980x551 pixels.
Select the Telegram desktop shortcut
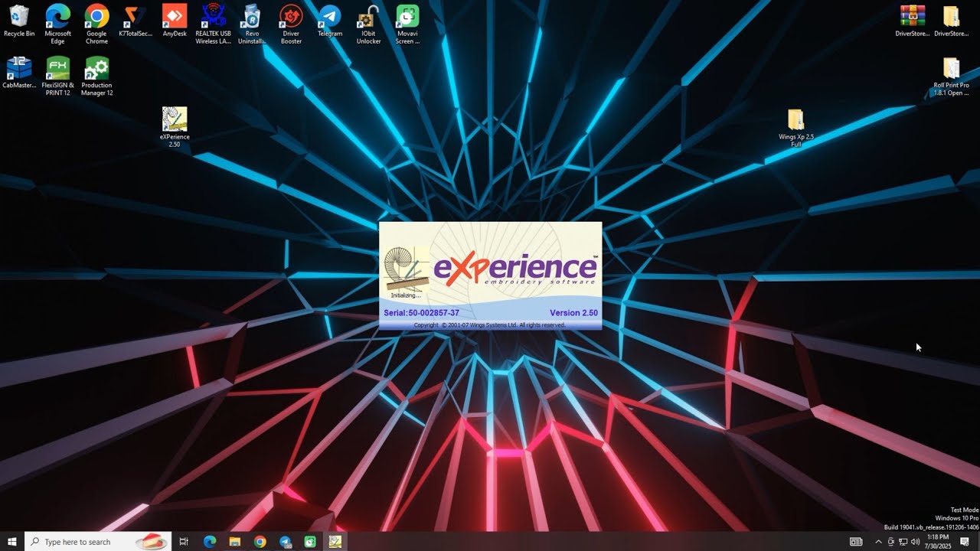pyautogui.click(x=330, y=21)
